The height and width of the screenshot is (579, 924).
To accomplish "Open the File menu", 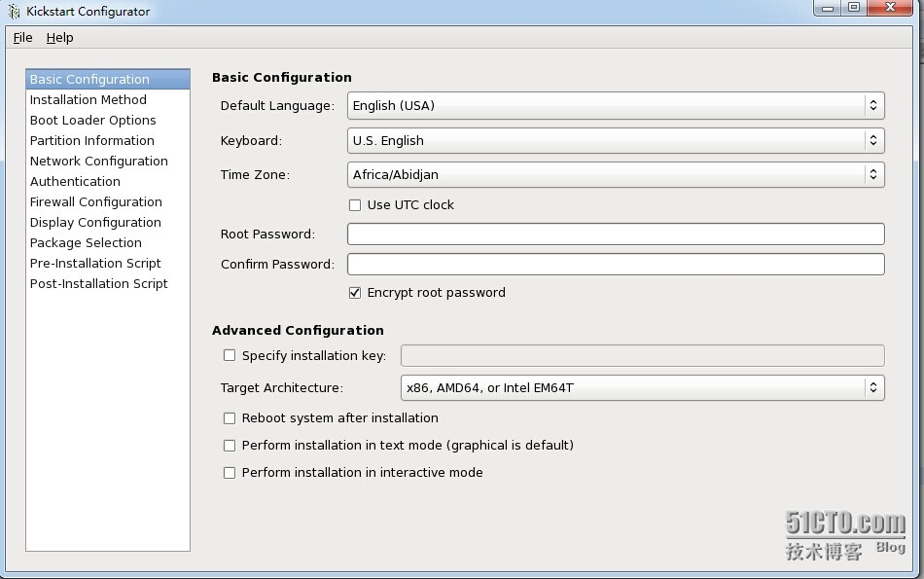I will tap(23, 38).
